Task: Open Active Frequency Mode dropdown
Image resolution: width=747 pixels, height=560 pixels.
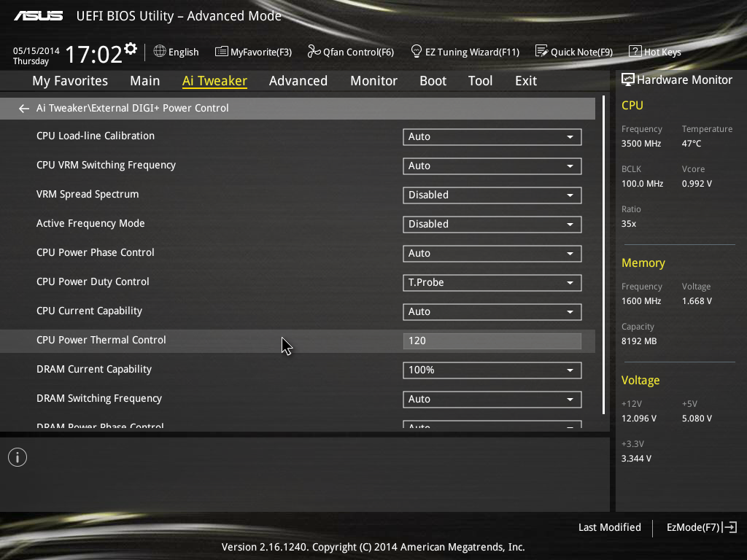Action: pos(492,225)
